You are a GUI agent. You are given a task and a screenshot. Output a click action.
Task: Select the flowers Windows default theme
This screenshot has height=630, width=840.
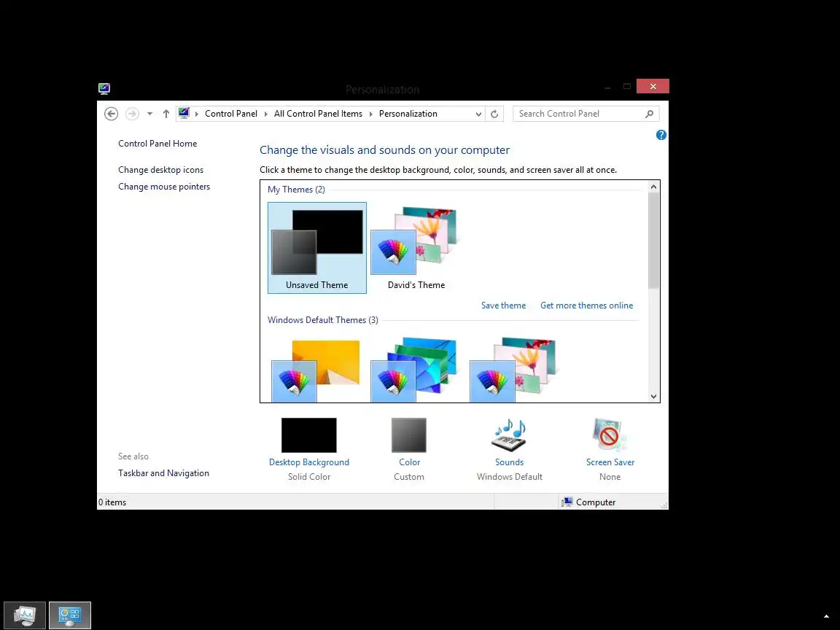click(x=514, y=370)
